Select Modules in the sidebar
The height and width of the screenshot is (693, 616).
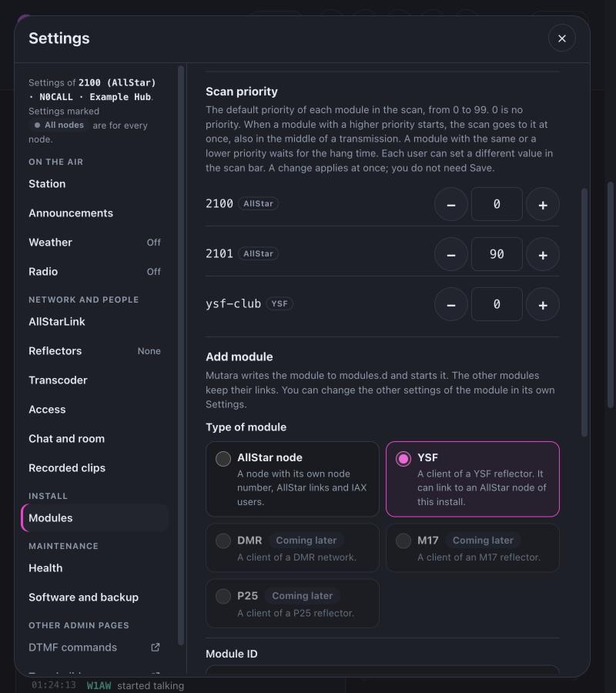click(x=95, y=518)
